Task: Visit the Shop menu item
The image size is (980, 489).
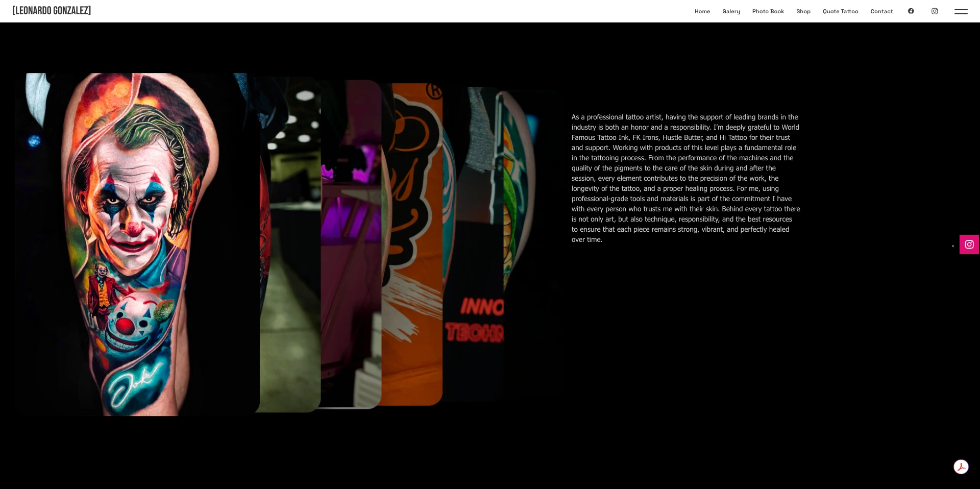Action: tap(803, 11)
